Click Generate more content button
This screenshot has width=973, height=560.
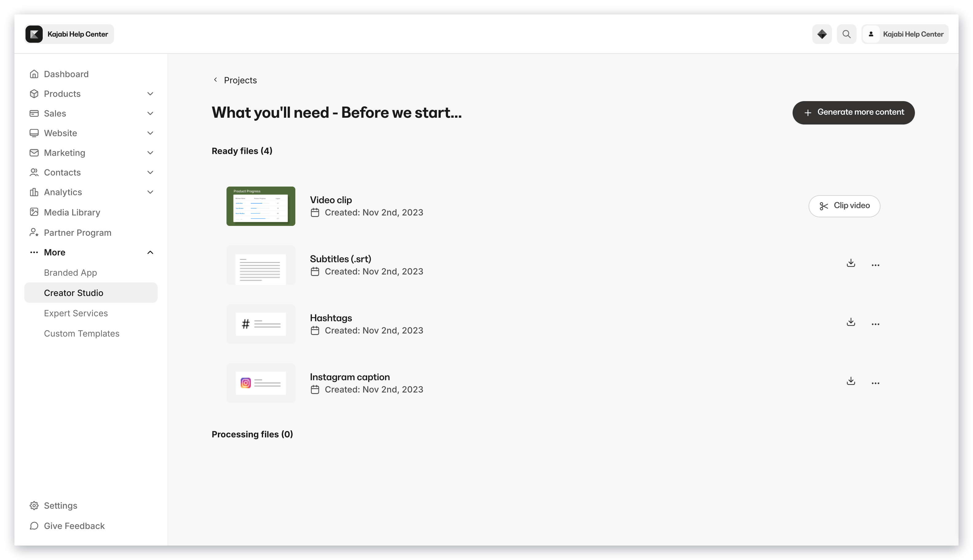click(x=853, y=112)
